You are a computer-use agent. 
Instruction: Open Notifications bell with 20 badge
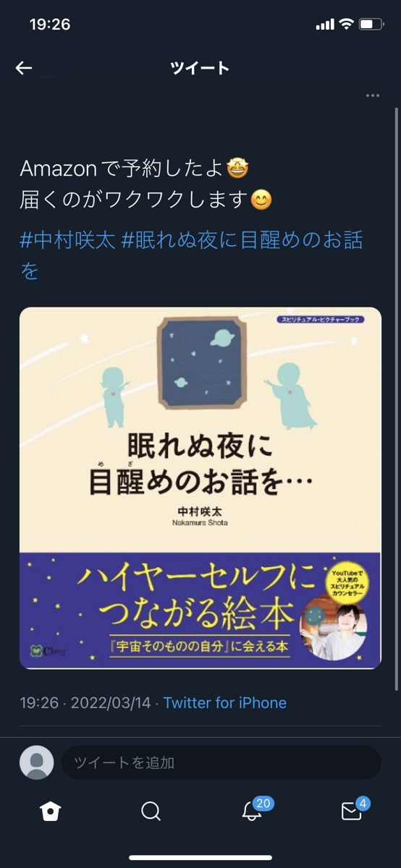point(253,809)
